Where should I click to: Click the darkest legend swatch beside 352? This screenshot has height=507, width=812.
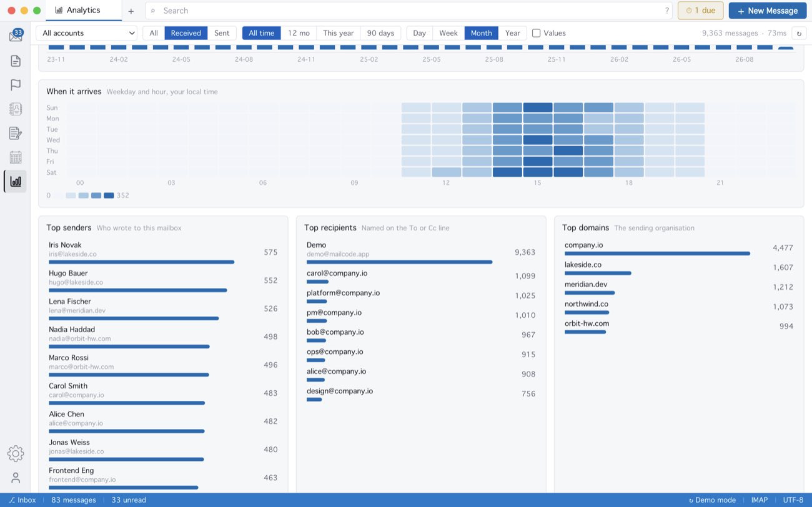[109, 195]
